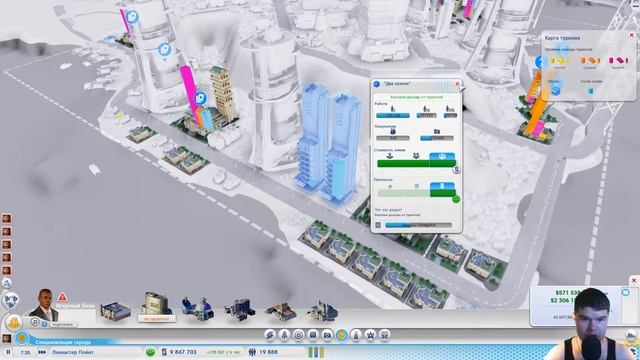
Task: Click the medium-wealth jobs bar in popup
Action: click(x=427, y=116)
